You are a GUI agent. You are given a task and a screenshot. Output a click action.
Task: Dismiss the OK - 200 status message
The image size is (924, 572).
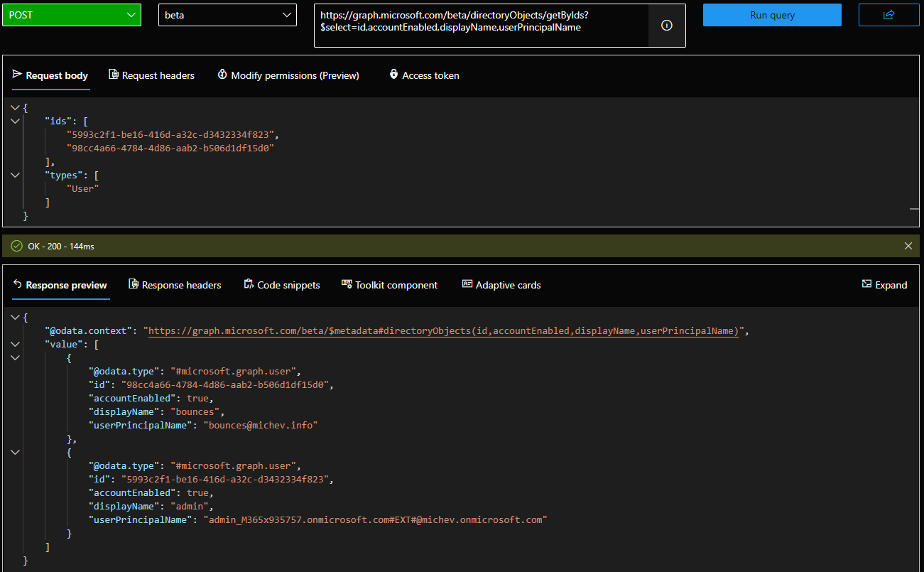tap(908, 246)
